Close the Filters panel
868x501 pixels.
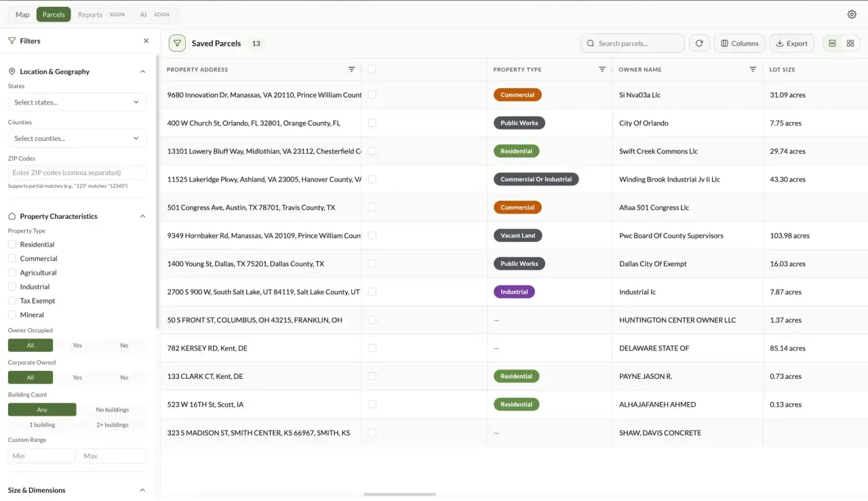coord(146,41)
